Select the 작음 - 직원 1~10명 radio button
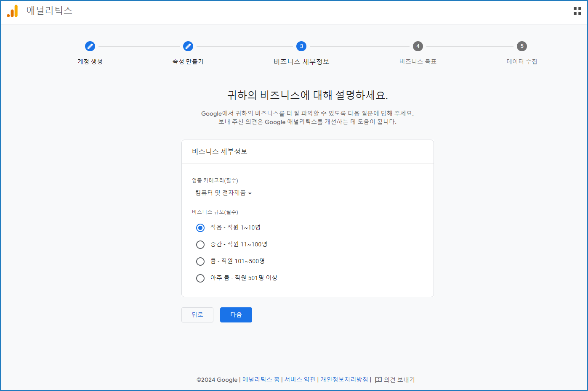 point(200,228)
